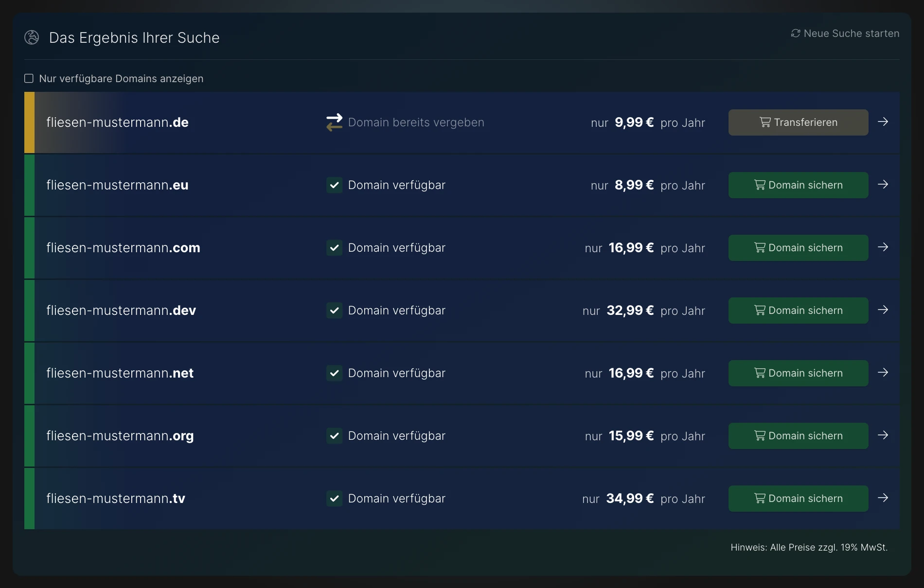This screenshot has width=924, height=588.
Task: Click Transferieren button for the .de domain
Action: 798,122
